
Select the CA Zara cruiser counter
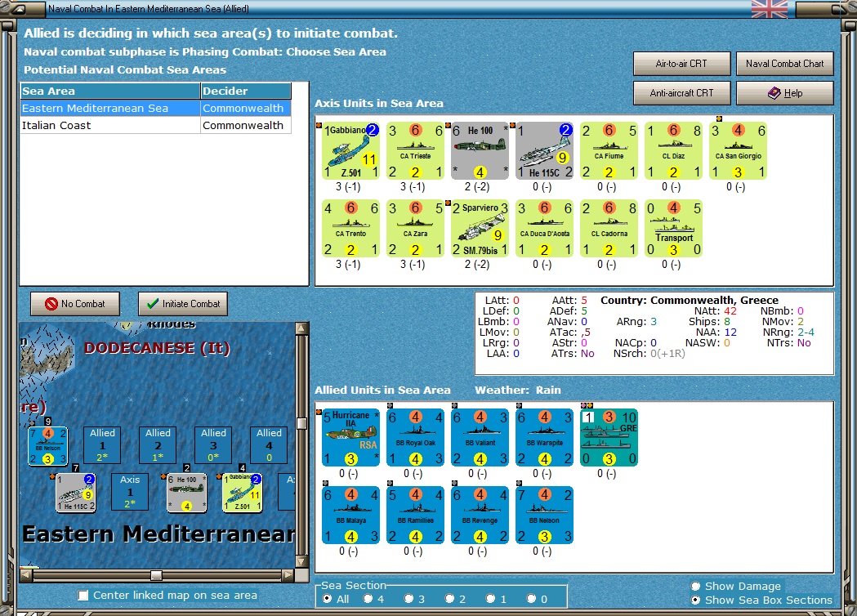click(x=415, y=229)
